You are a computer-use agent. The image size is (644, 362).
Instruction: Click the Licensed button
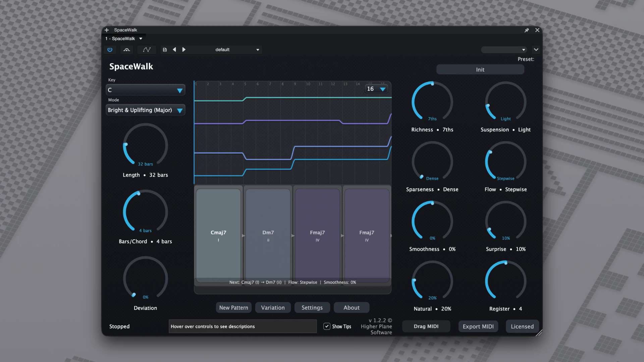[x=522, y=326]
